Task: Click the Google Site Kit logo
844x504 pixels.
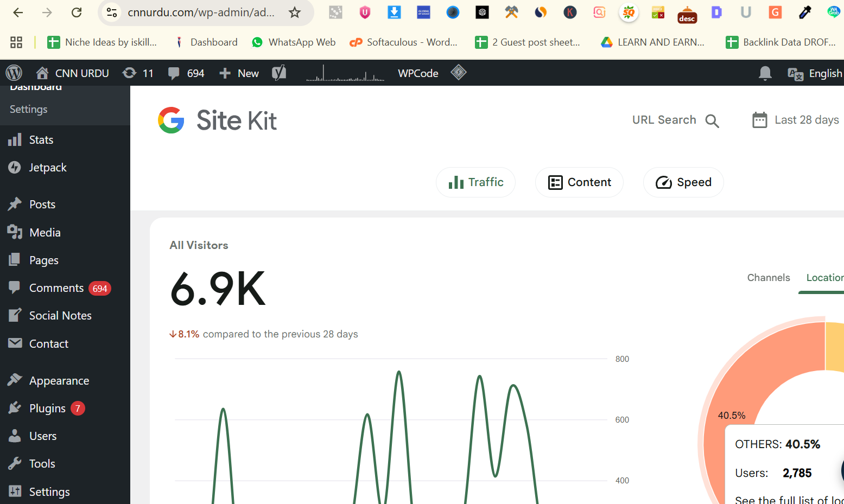Action: [217, 120]
